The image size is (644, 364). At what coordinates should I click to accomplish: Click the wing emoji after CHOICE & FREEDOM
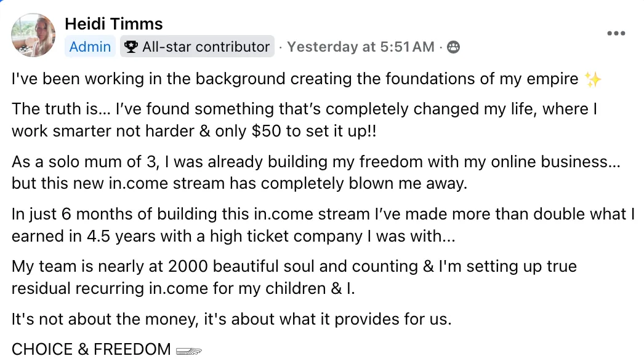point(188,351)
